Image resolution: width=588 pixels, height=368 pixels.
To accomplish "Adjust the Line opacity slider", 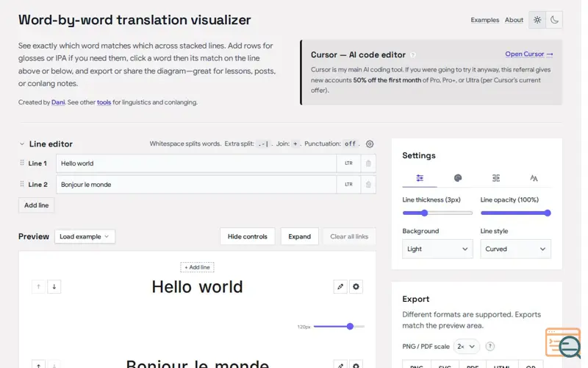I will pos(515,213).
